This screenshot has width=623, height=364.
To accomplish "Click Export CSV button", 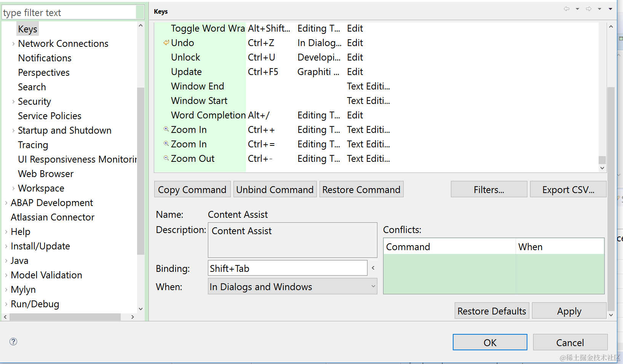I will (x=568, y=189).
